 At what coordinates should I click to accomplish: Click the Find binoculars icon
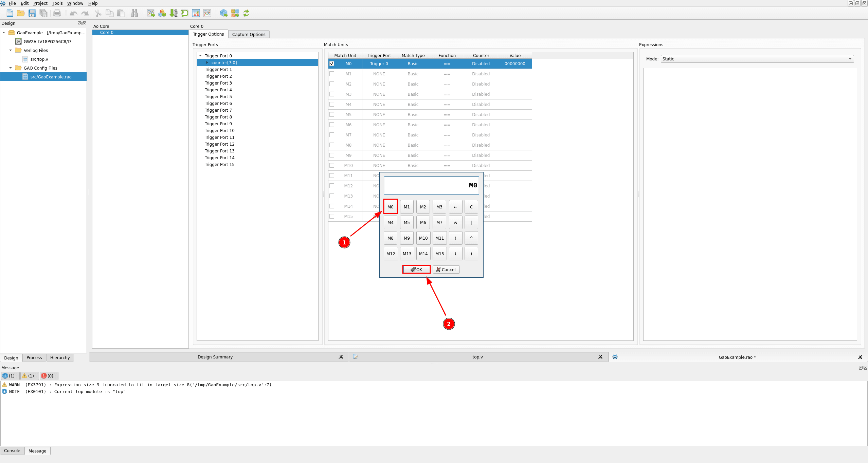134,13
